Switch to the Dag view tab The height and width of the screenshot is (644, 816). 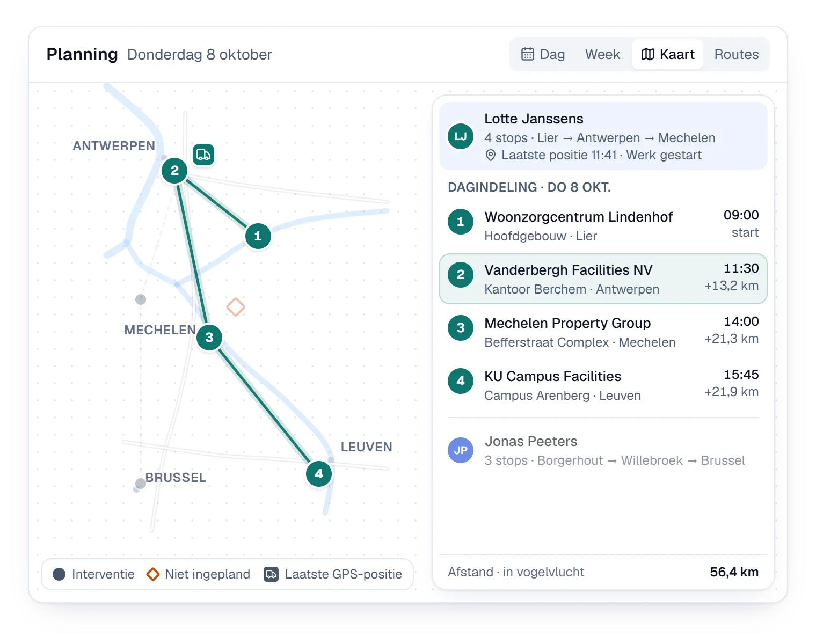click(x=543, y=54)
